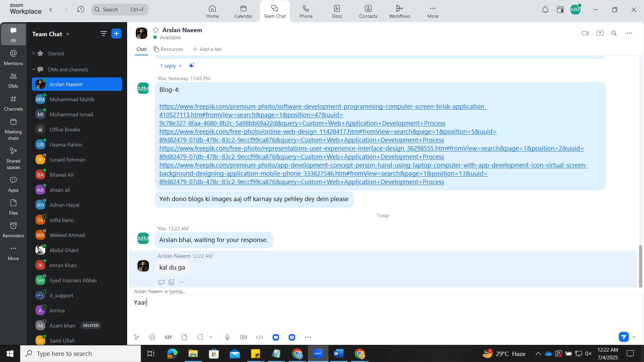Viewport: 644px width, 362px height.
Task: Expand the screenshot options arrow
Action: click(x=211, y=337)
